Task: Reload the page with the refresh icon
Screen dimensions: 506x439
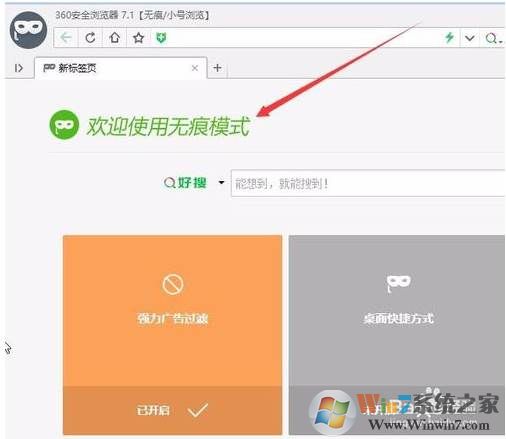Action: click(90, 38)
